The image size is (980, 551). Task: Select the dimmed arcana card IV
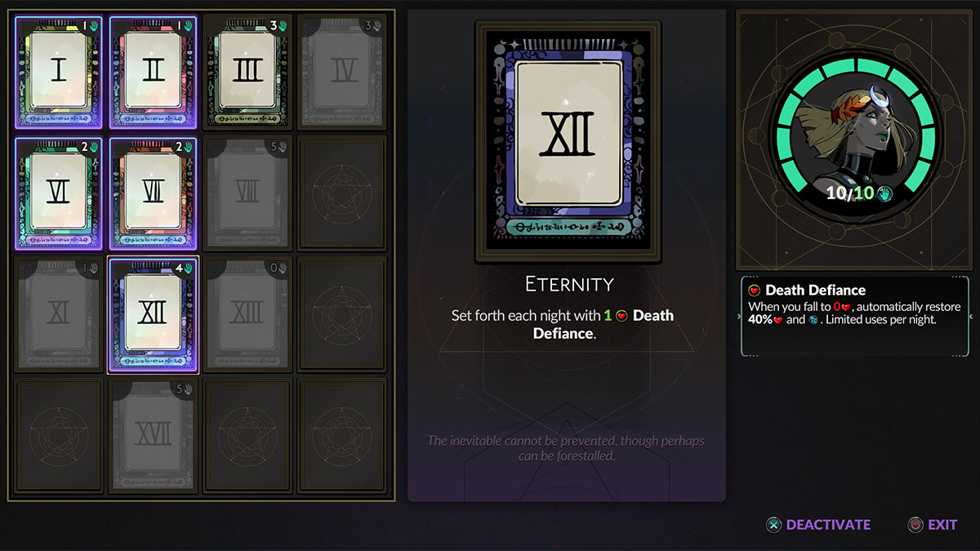(341, 73)
